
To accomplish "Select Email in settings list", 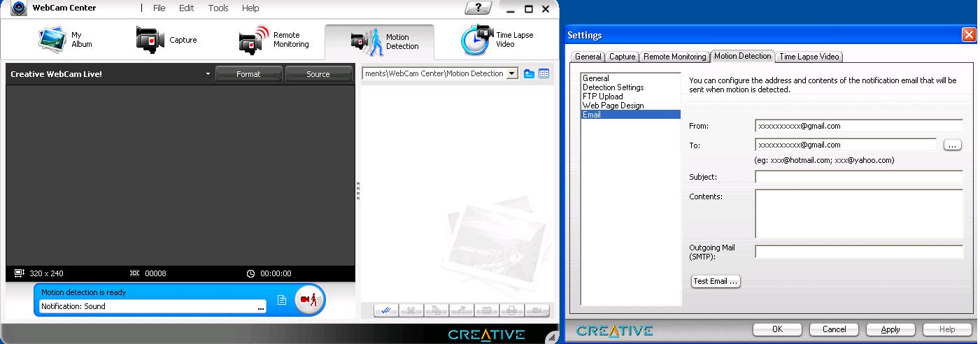I will click(x=631, y=115).
